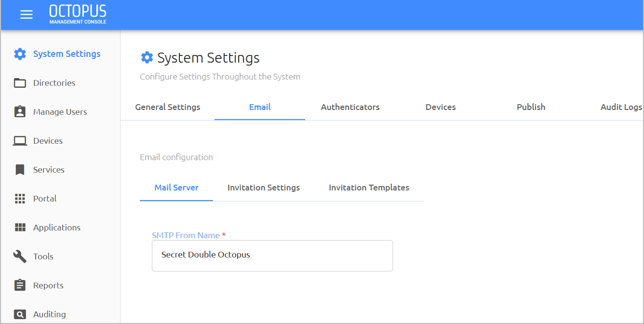This screenshot has height=324, width=644.
Task: Click the Manage Users badge icon
Action: [x=20, y=112]
